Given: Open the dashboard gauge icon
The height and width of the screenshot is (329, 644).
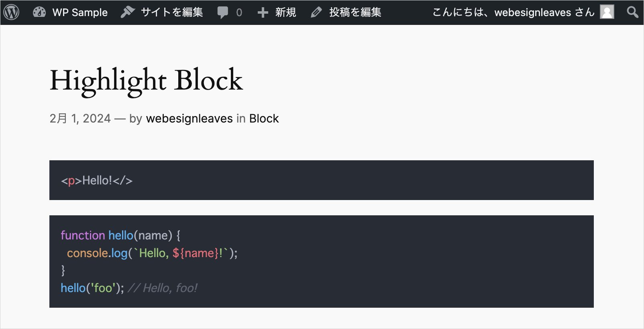Looking at the screenshot, I should point(39,12).
